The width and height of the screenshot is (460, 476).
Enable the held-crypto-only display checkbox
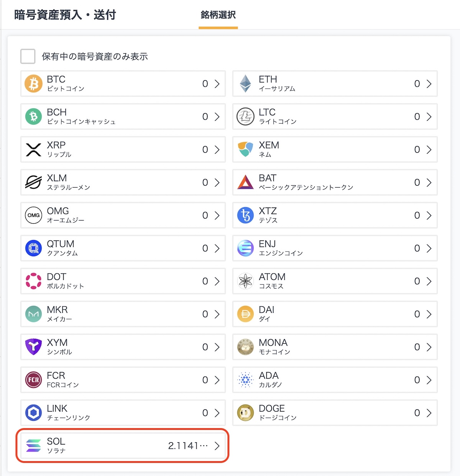tap(28, 56)
